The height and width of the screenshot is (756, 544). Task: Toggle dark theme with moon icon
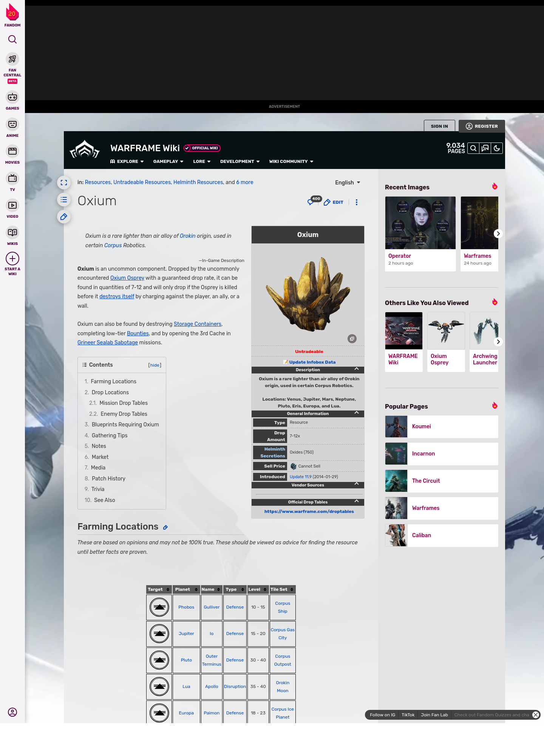coord(497,148)
